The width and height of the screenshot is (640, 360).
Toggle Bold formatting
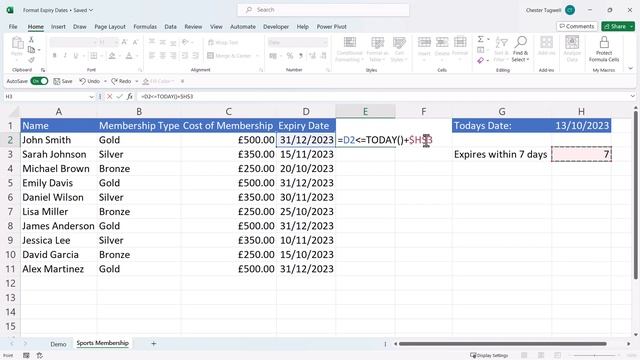[54, 56]
